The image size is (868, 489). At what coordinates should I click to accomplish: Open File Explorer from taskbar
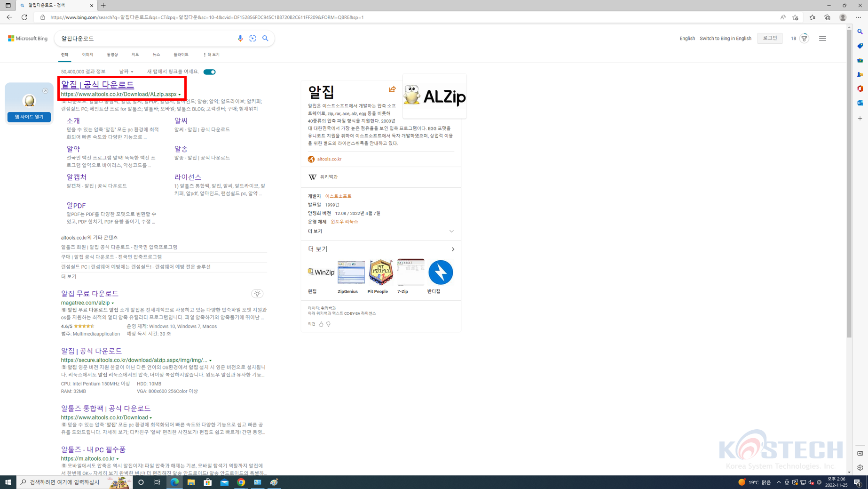[x=191, y=482]
